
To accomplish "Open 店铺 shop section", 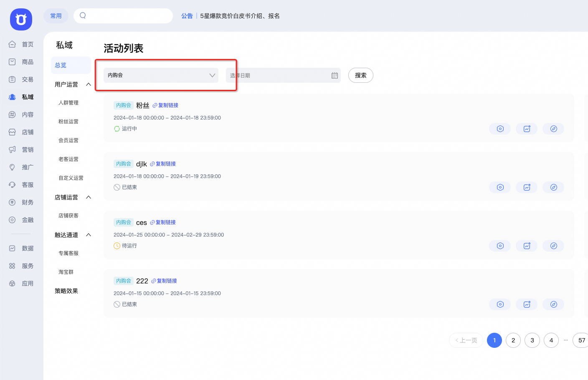I will point(21,132).
